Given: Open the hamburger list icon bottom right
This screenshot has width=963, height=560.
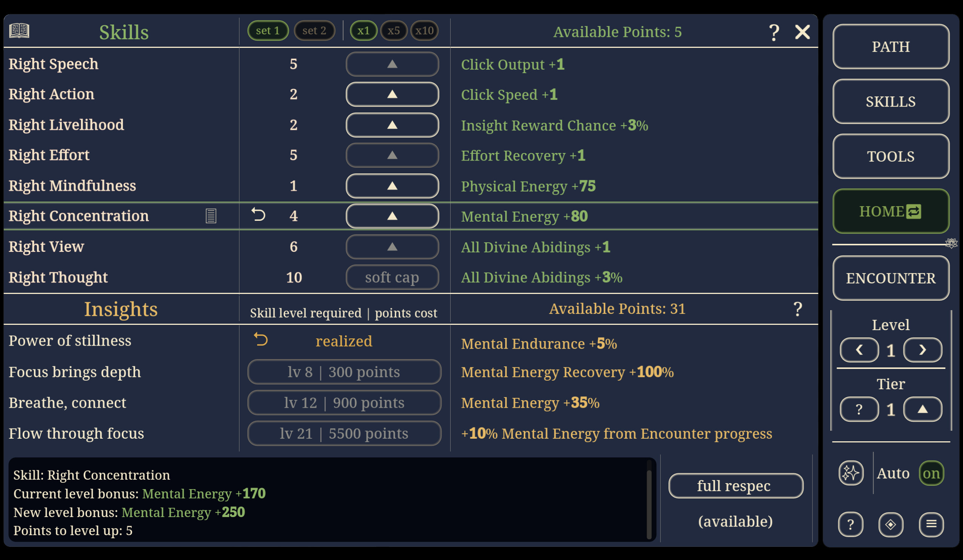Looking at the screenshot, I should pyautogui.click(x=931, y=525).
